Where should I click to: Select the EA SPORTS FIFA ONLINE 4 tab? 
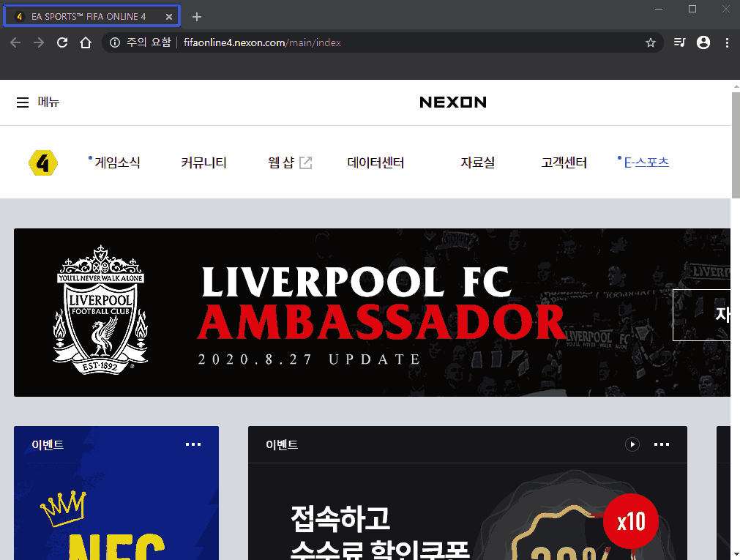click(x=92, y=16)
